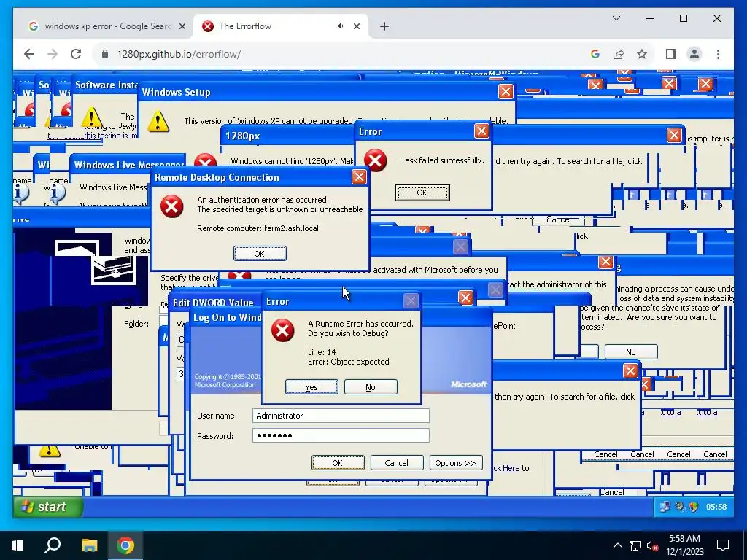
Task: Click the network icon in the system tray
Action: 635,545
